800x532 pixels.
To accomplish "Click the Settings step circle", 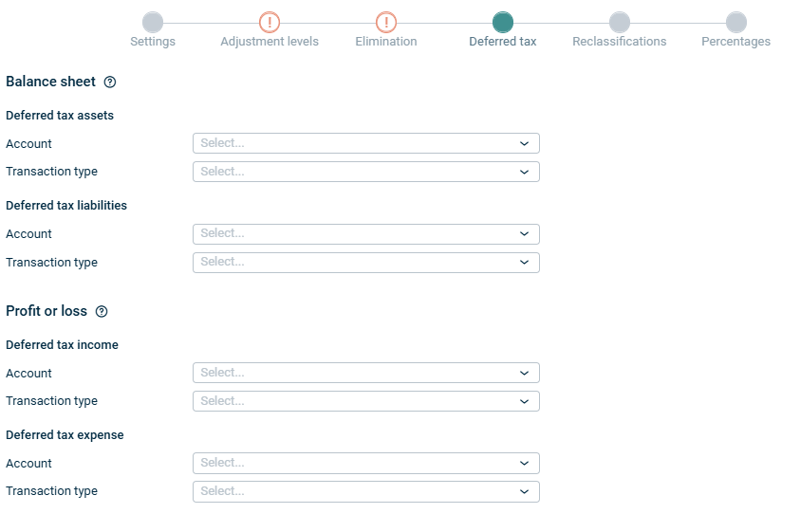I will [x=152, y=22].
